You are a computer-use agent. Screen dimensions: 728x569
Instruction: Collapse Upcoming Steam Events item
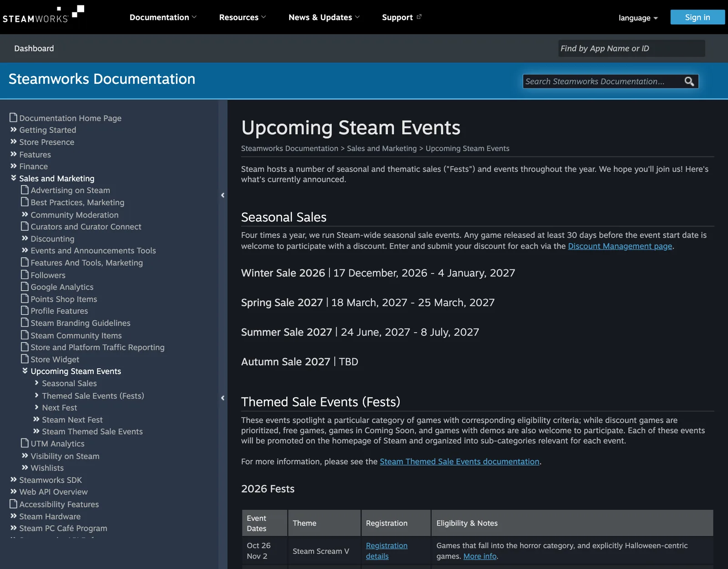pos(71,371)
